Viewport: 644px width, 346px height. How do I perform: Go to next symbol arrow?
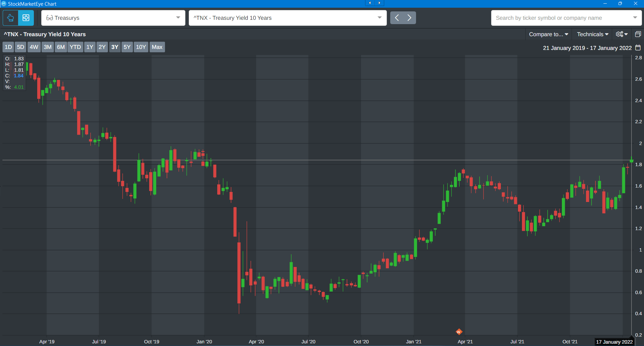point(409,18)
